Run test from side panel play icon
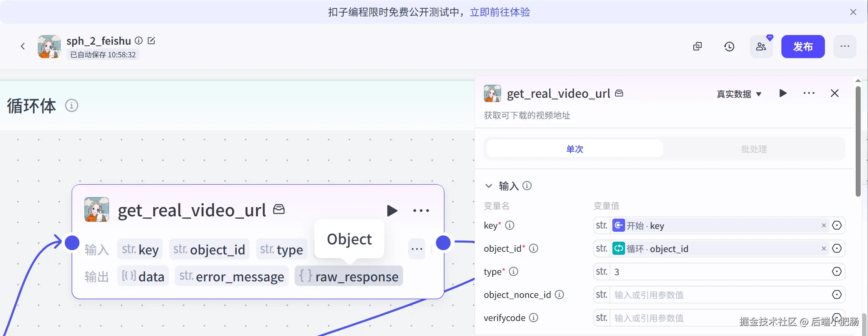The width and height of the screenshot is (868, 336). coord(783,94)
